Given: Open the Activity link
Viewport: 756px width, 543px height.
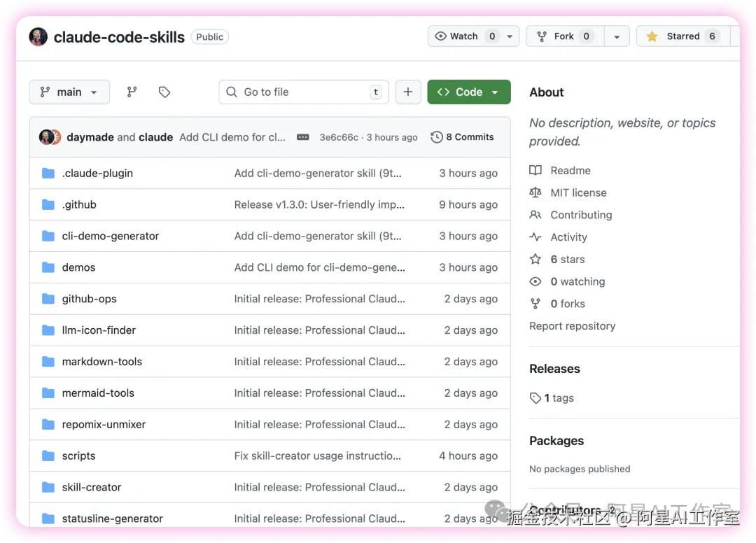Looking at the screenshot, I should [569, 237].
